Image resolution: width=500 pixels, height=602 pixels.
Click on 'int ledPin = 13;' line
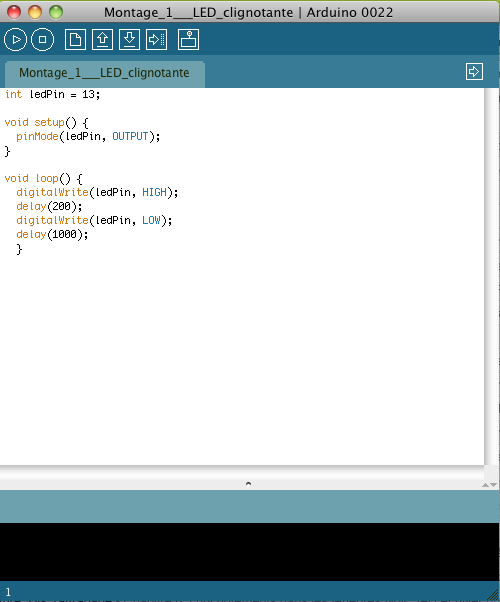[52, 94]
